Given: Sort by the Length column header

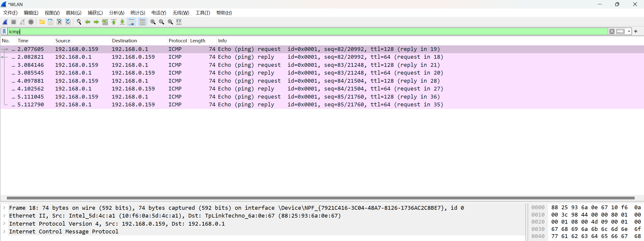Looking at the screenshot, I should (202, 41).
